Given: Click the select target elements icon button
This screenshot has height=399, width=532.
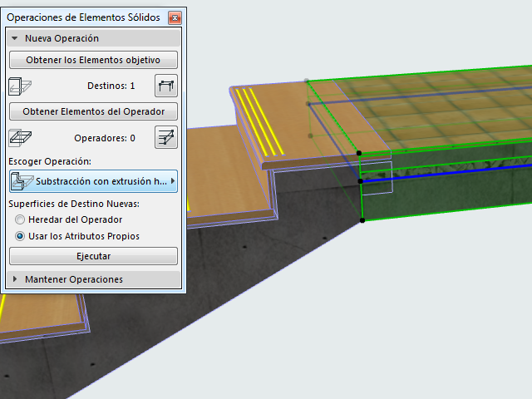Looking at the screenshot, I should click(x=166, y=86).
